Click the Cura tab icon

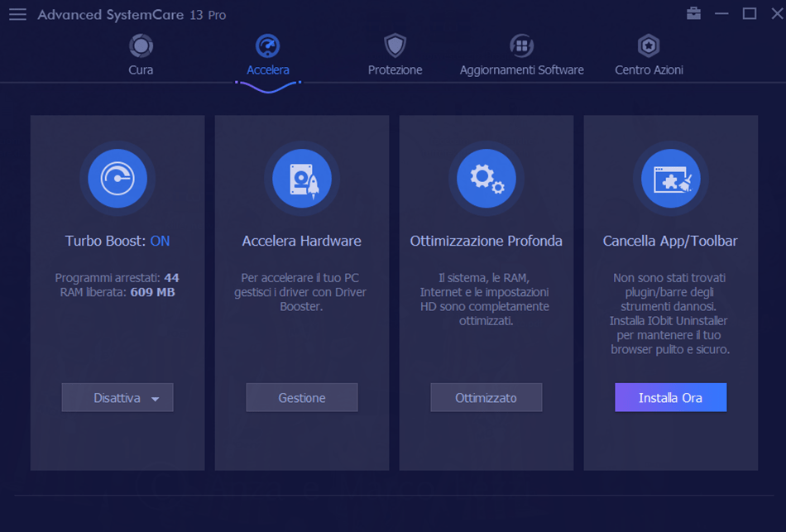coord(141,46)
